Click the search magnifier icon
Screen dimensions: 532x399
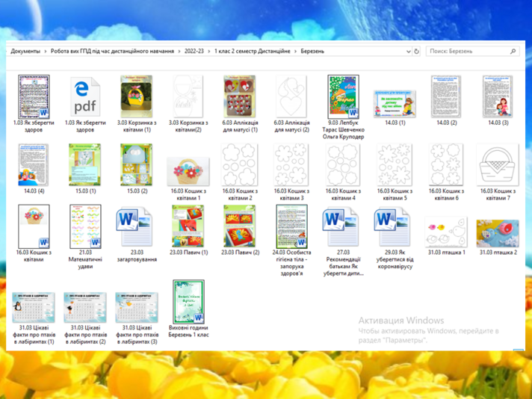tap(513, 52)
